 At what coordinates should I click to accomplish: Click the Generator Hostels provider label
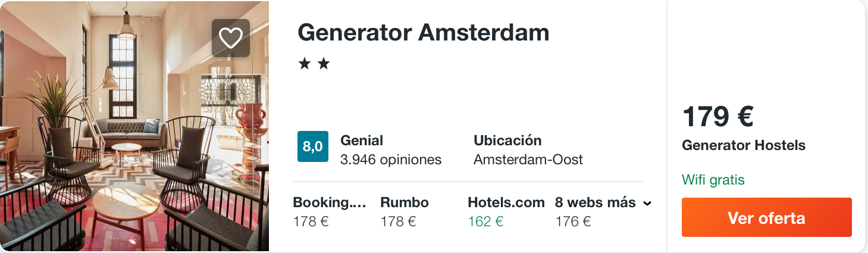744,145
